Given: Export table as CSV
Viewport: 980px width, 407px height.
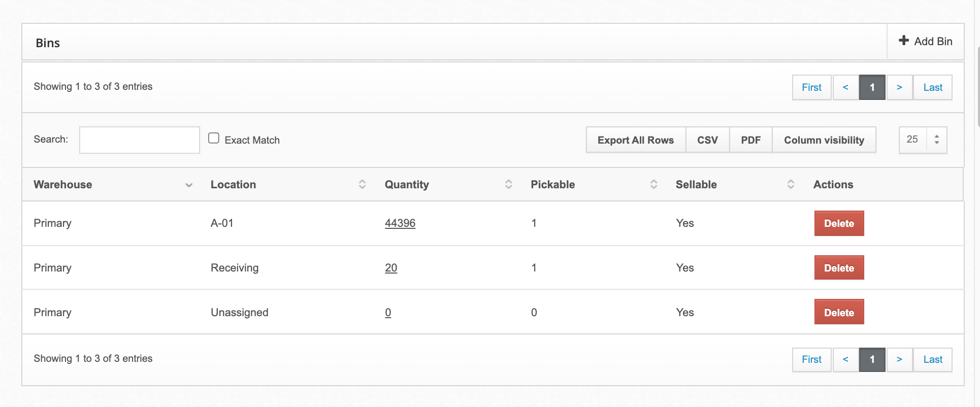Looking at the screenshot, I should pyautogui.click(x=707, y=140).
